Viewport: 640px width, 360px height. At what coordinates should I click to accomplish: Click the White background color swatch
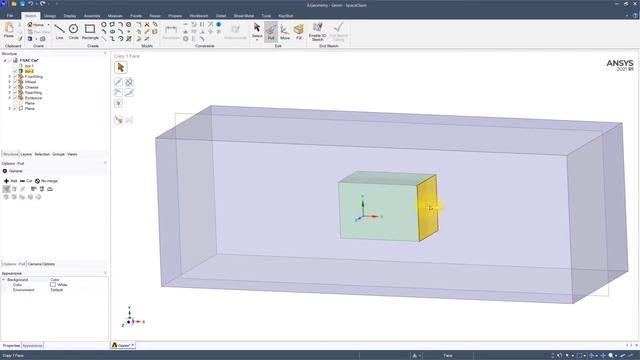click(x=53, y=284)
